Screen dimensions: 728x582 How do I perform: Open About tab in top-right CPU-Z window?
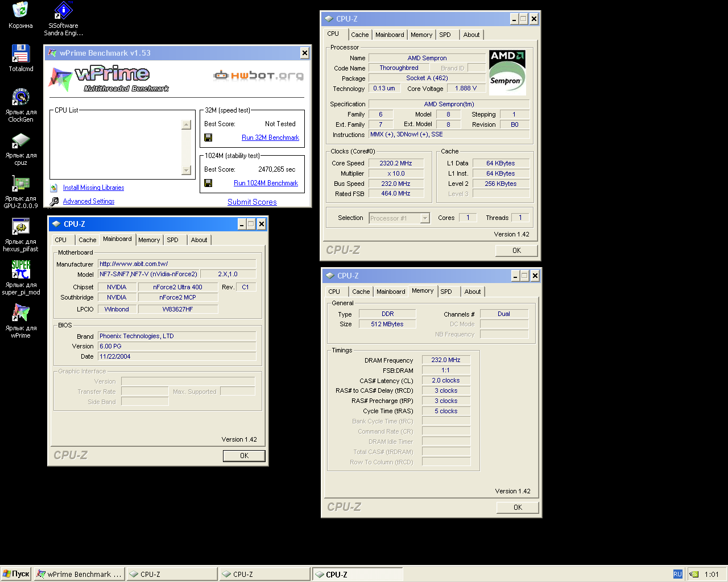[x=471, y=35]
